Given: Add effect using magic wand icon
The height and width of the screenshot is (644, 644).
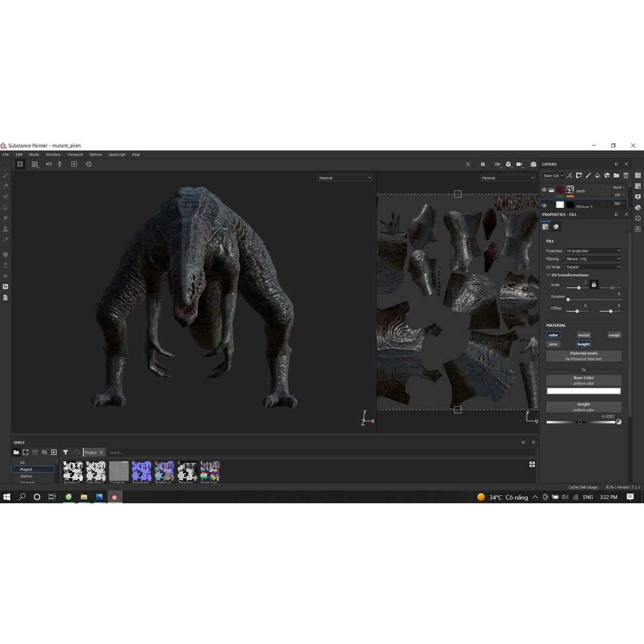Looking at the screenshot, I should tap(569, 175).
